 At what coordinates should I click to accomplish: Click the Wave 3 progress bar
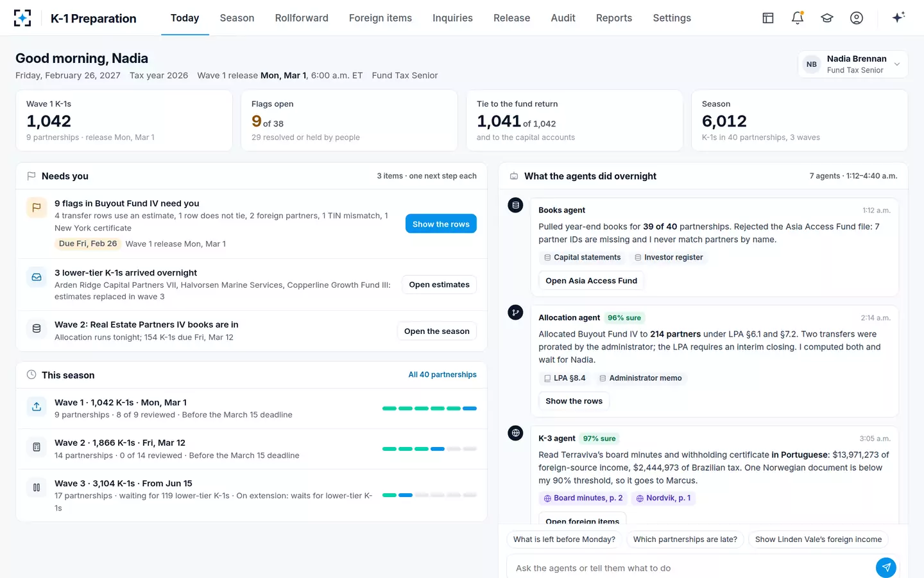tap(429, 495)
